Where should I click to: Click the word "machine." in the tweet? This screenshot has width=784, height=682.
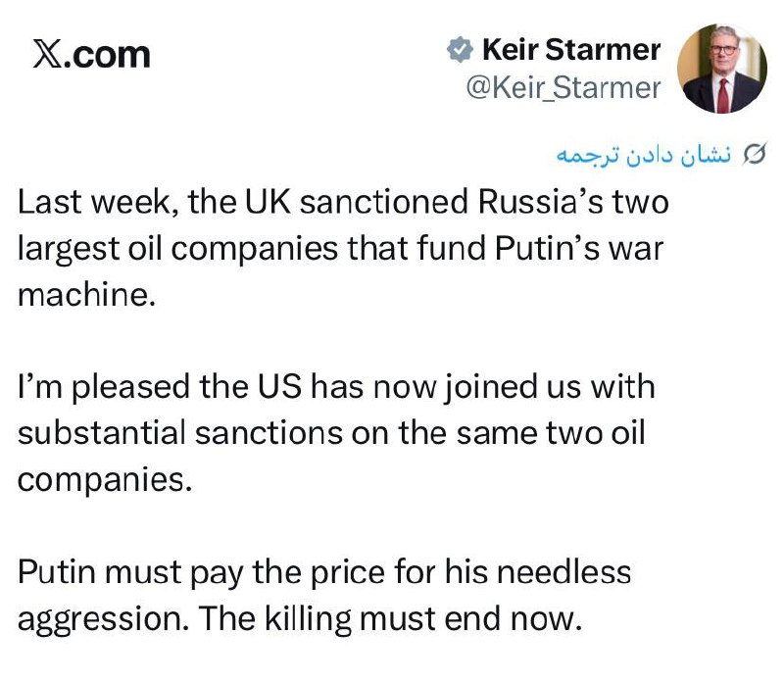click(87, 293)
